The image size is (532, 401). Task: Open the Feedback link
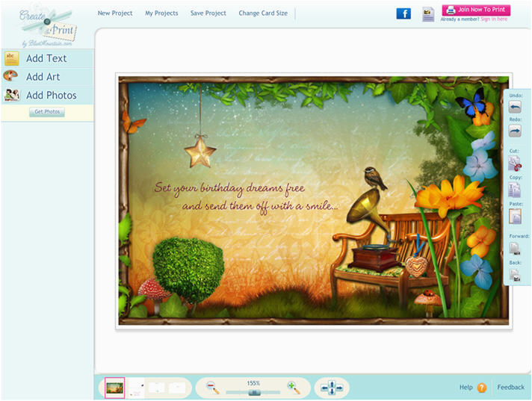510,387
